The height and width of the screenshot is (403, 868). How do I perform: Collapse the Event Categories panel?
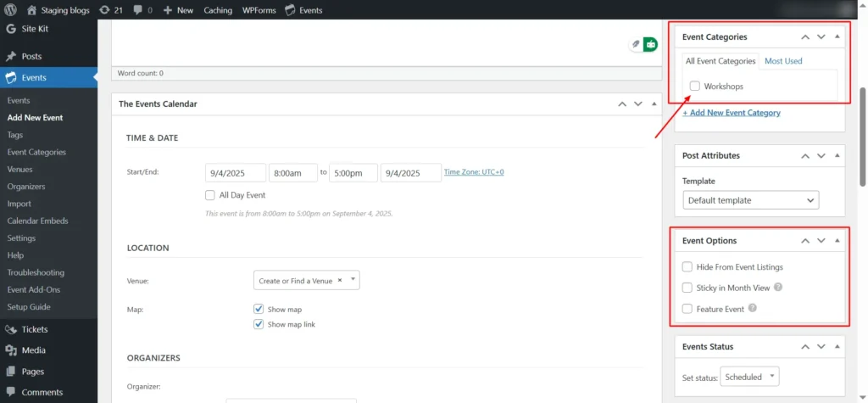click(x=837, y=37)
